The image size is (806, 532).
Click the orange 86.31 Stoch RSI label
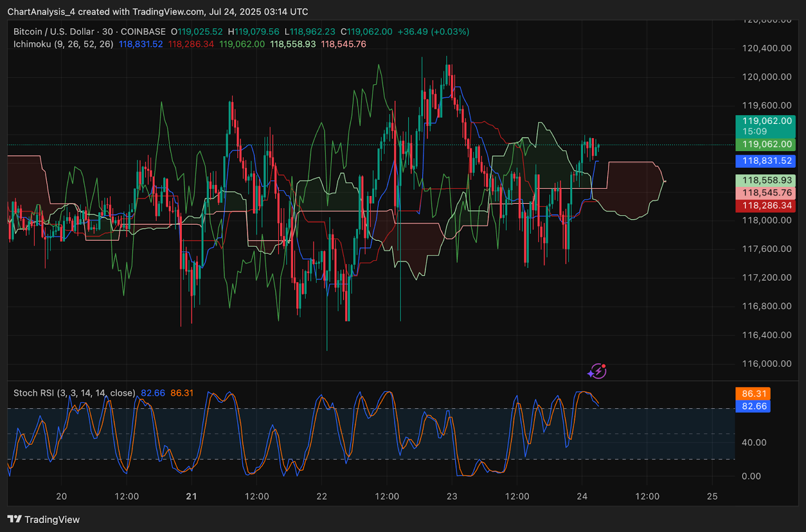tap(753, 393)
